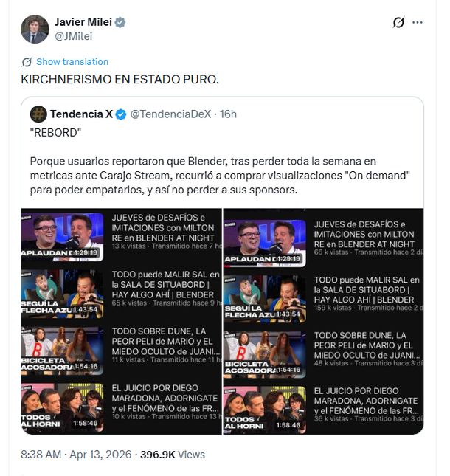Click the verified badge next to Tendencia X
Image resolution: width=450 pixels, height=476 pixels.
pos(122,114)
